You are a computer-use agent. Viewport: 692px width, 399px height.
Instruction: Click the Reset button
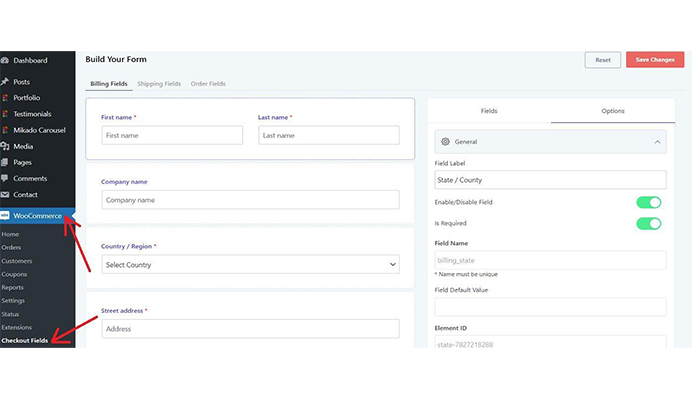602,60
